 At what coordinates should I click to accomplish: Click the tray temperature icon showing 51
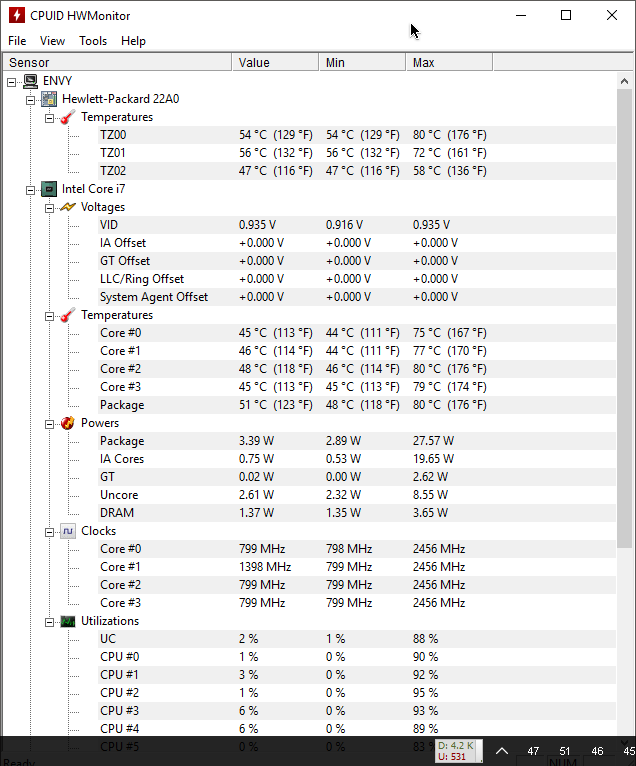point(565,751)
